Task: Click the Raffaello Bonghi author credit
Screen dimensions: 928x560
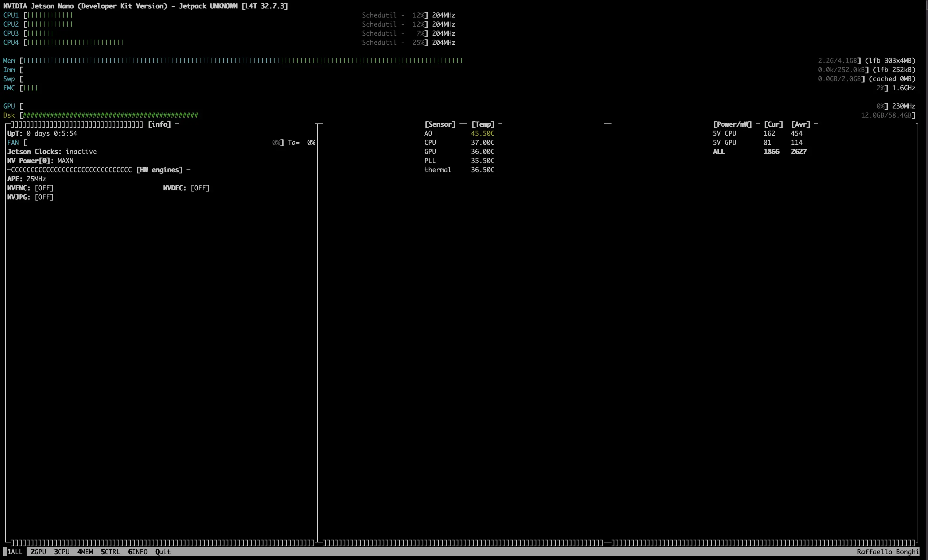Action: pyautogui.click(x=888, y=552)
